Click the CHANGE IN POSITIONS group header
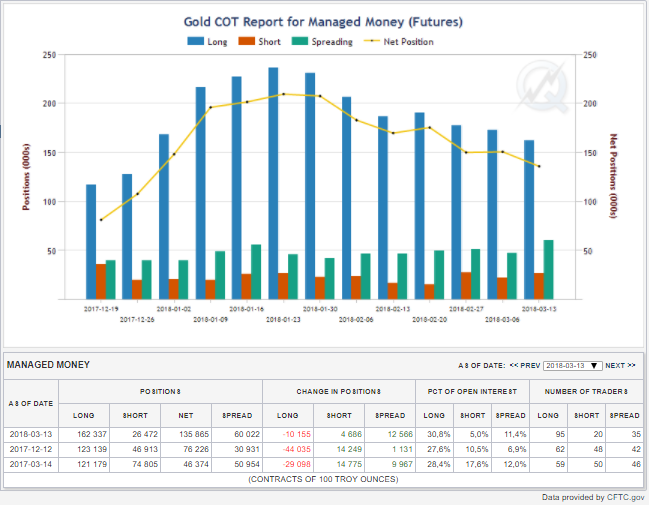This screenshot has width=650, height=506. pyautogui.click(x=339, y=392)
